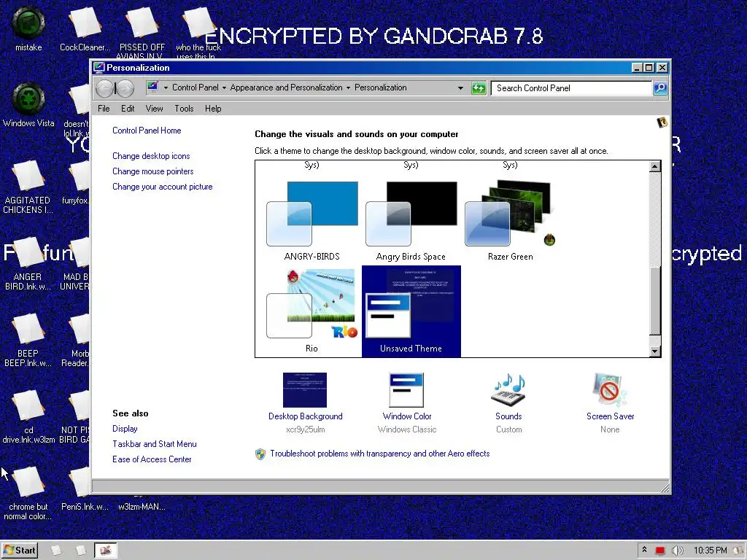Click the theme list scroll up arrow
The height and width of the screenshot is (560, 747).
tap(655, 166)
